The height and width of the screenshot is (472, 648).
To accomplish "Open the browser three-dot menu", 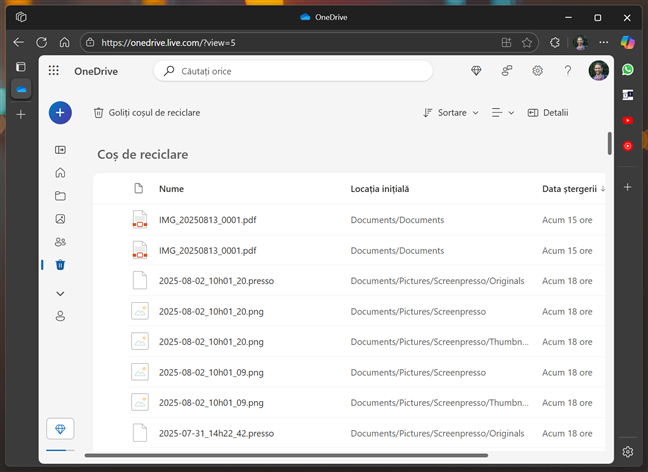I will coord(603,42).
